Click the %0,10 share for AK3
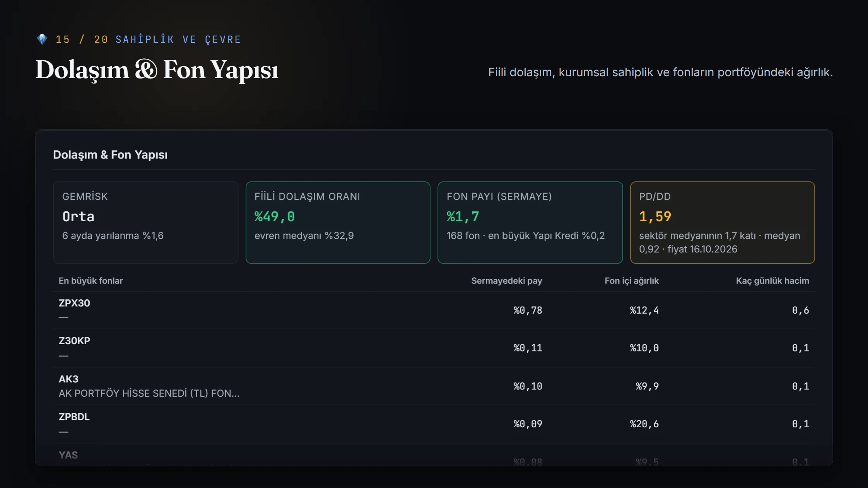 tap(528, 386)
